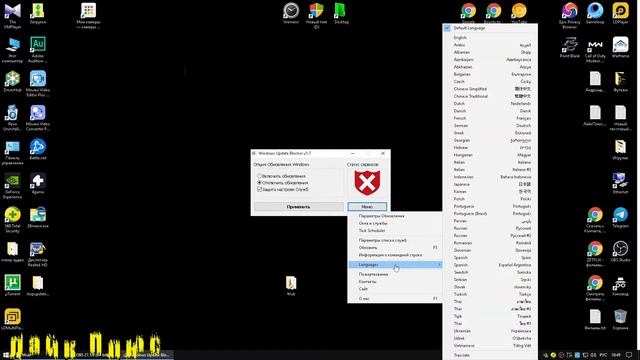Select the DriverHub desktop icon
This screenshot has height=360, width=640.
coord(12,81)
